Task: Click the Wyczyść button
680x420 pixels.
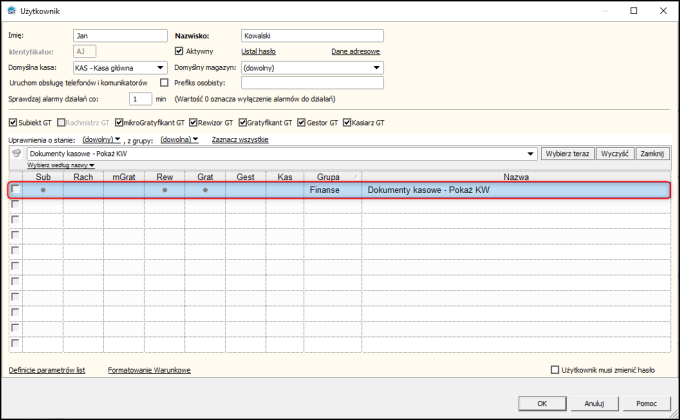Action: tap(615, 154)
